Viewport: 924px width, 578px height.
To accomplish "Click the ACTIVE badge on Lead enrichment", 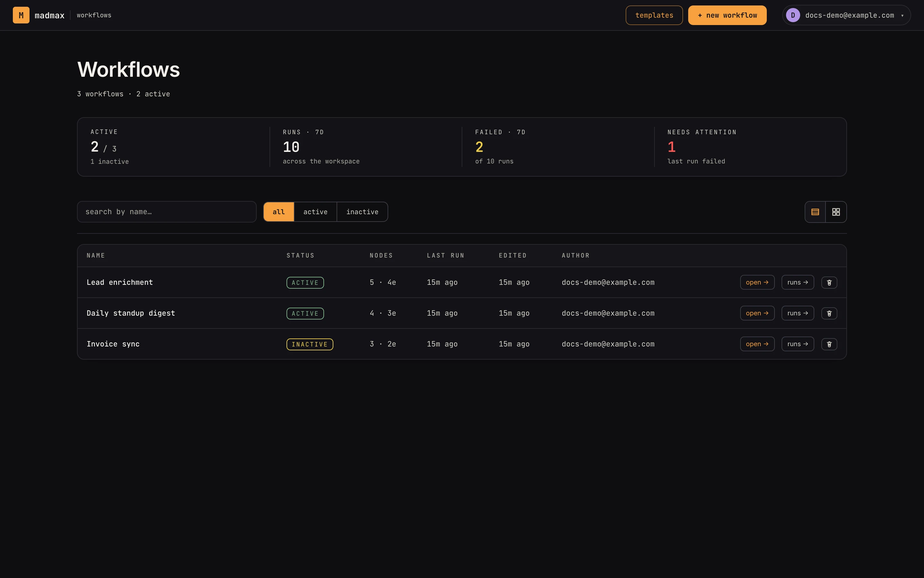I will (x=305, y=283).
